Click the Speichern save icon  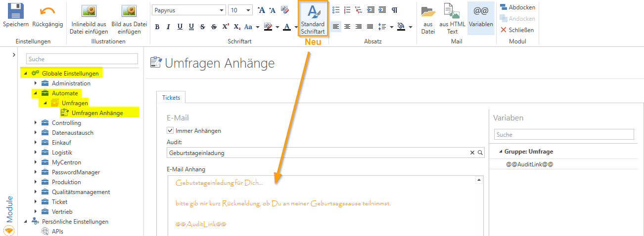click(16, 11)
